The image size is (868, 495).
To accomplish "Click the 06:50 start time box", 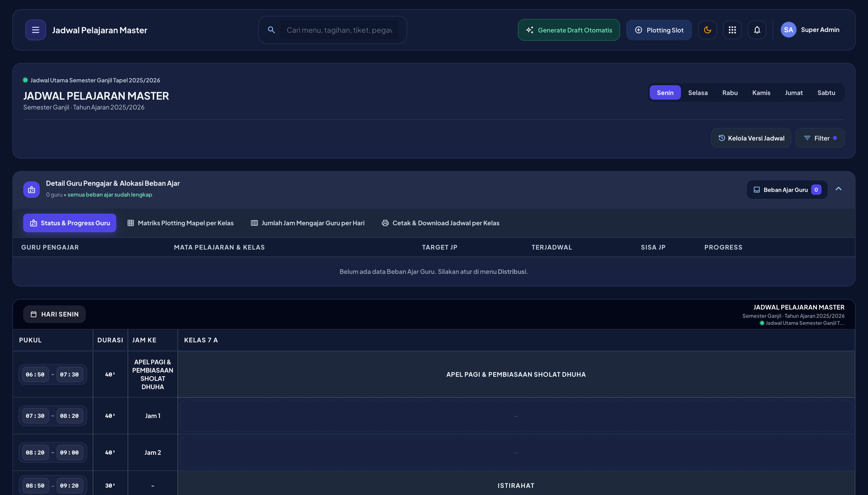I will pyautogui.click(x=35, y=375).
